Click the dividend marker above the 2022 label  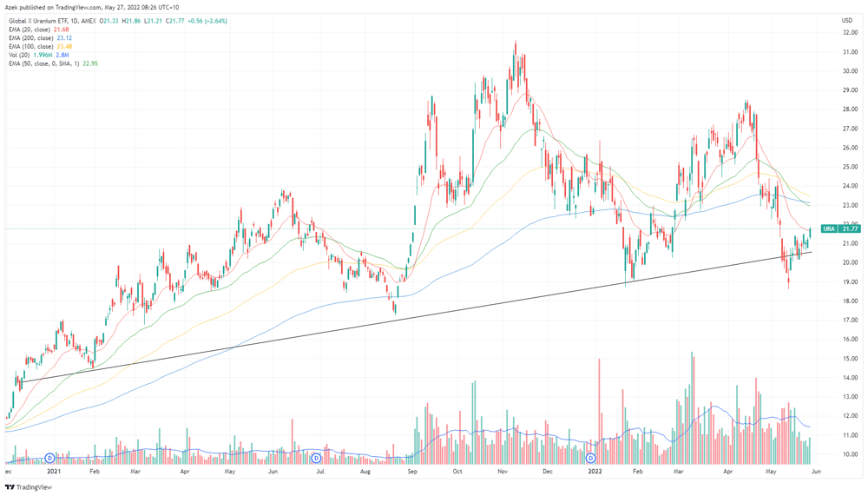(590, 458)
